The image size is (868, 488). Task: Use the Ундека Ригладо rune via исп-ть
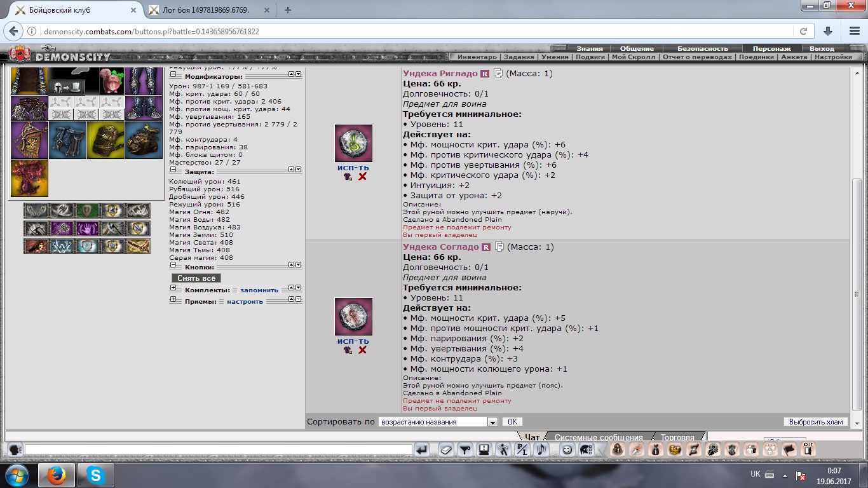tap(353, 168)
